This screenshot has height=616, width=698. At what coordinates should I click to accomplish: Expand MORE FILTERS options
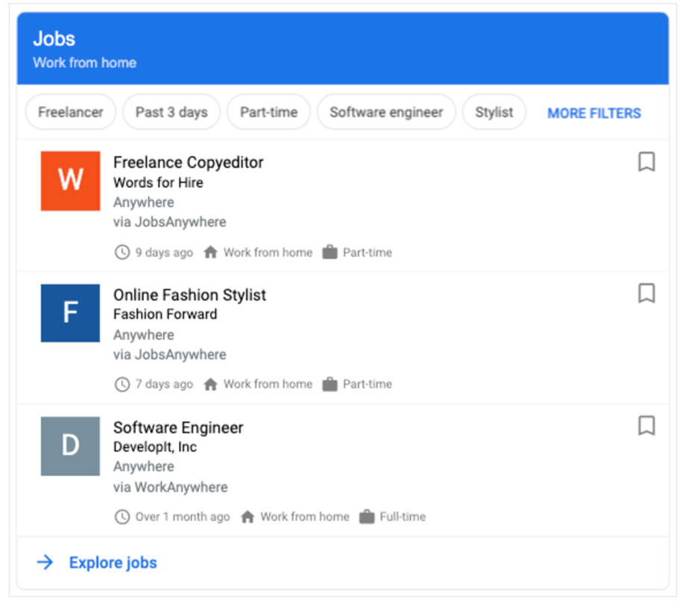(x=594, y=113)
